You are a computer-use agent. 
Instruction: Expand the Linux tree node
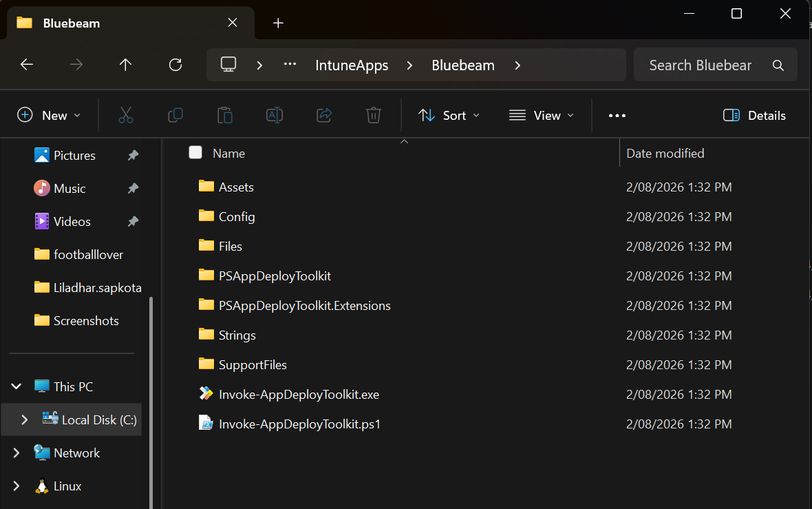(x=16, y=486)
